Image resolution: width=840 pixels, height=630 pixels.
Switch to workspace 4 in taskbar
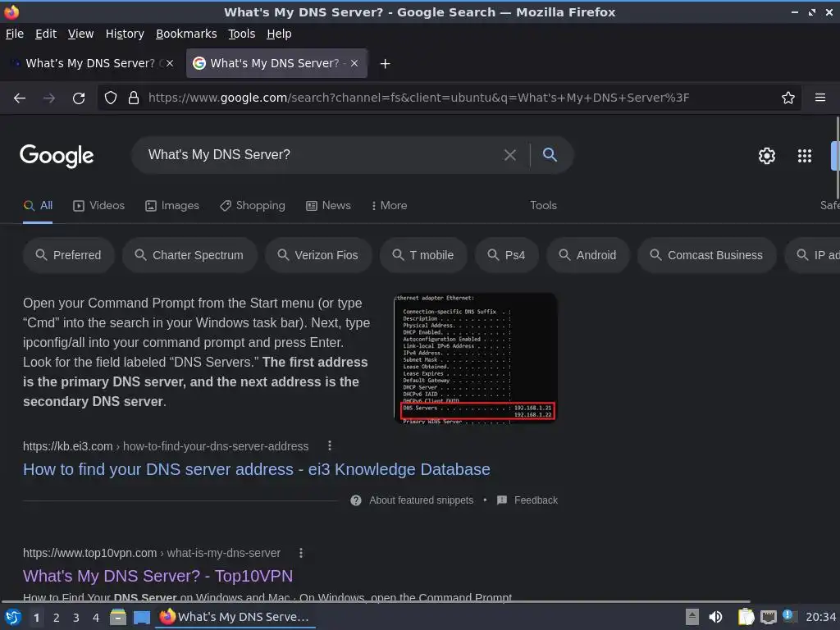(96, 618)
